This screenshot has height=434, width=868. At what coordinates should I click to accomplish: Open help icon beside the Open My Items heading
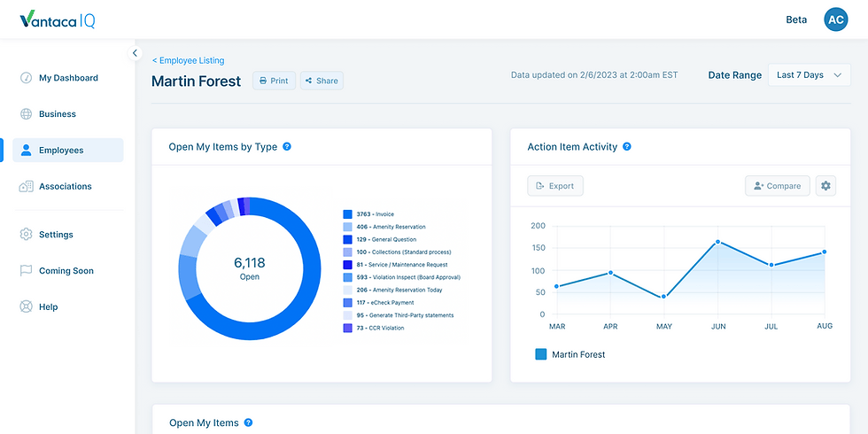[249, 422]
